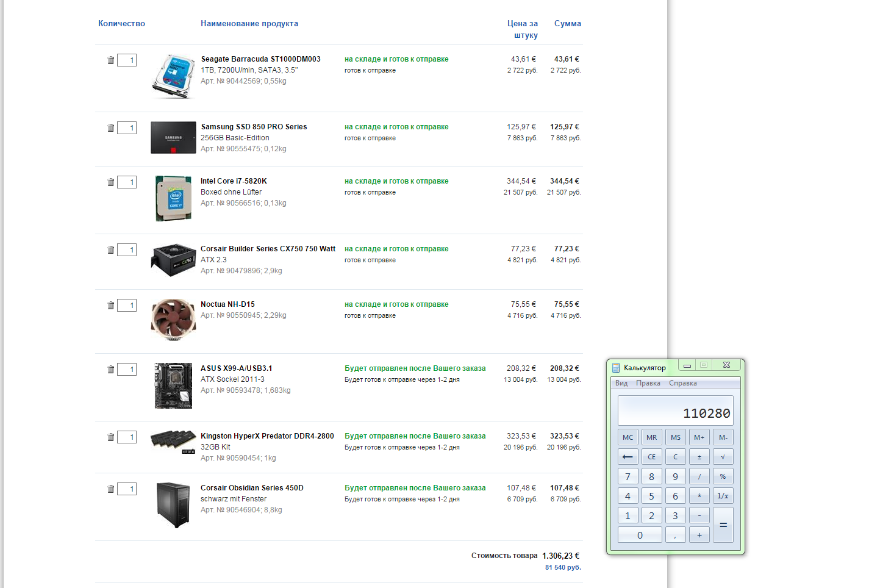Click quantity field for ASUS X99-A/USB3.1
Screen dimensions: 894x588
(127, 370)
